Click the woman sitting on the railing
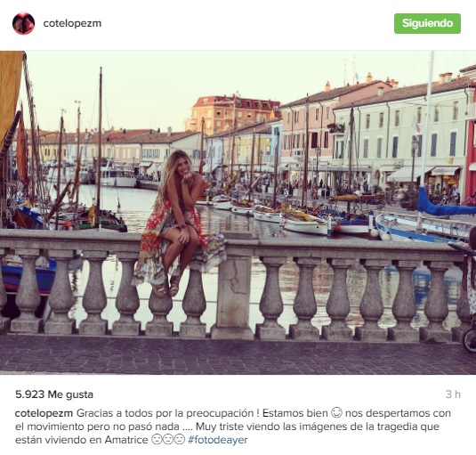The image size is (476, 455). (179, 223)
